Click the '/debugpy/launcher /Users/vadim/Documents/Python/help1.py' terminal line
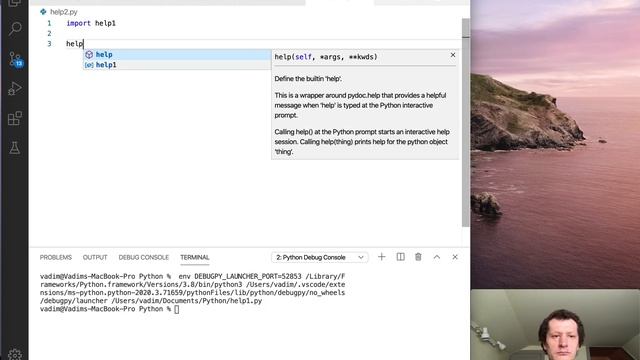640x360 pixels. pyautogui.click(x=151, y=301)
